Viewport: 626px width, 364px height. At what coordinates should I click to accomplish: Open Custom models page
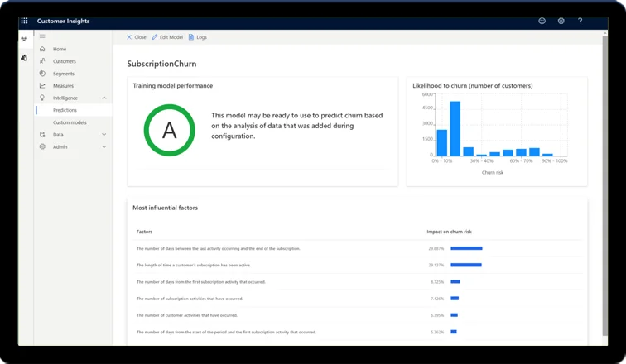click(x=70, y=122)
